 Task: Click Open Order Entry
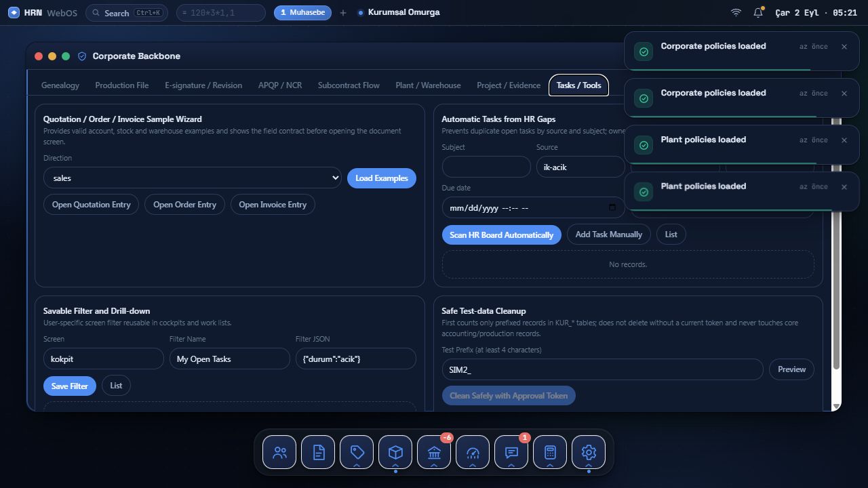[x=184, y=205]
